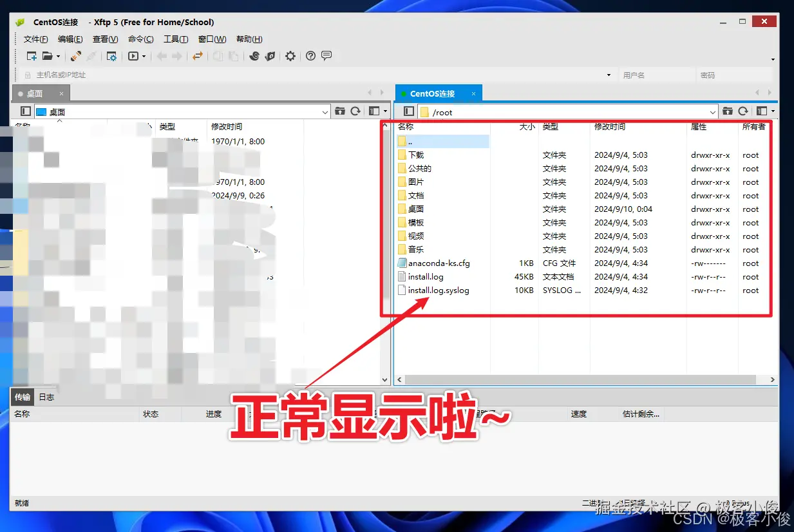
Task: Toggle folder tree in the /root pane
Action: click(x=409, y=111)
